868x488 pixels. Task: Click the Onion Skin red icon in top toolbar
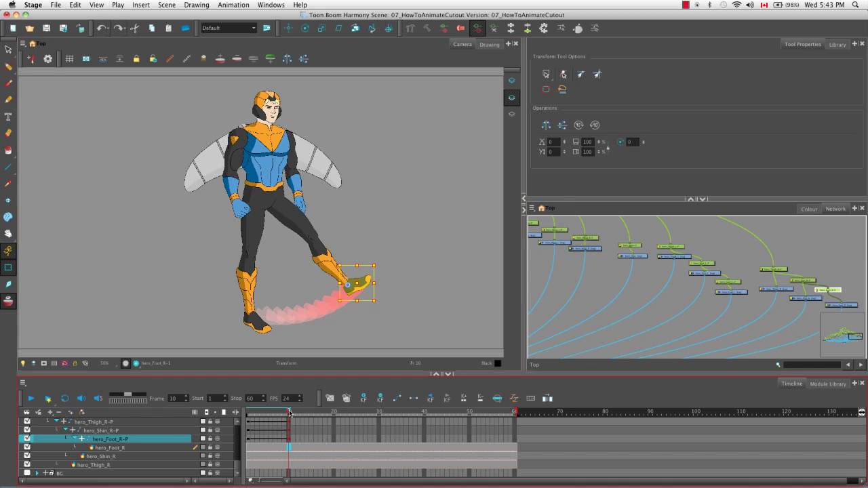(460, 28)
